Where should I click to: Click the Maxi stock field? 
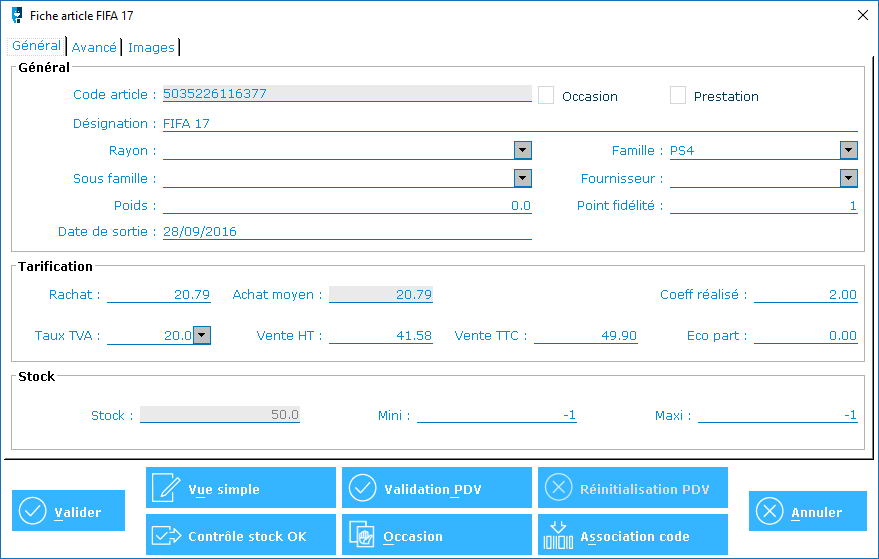[x=778, y=415]
